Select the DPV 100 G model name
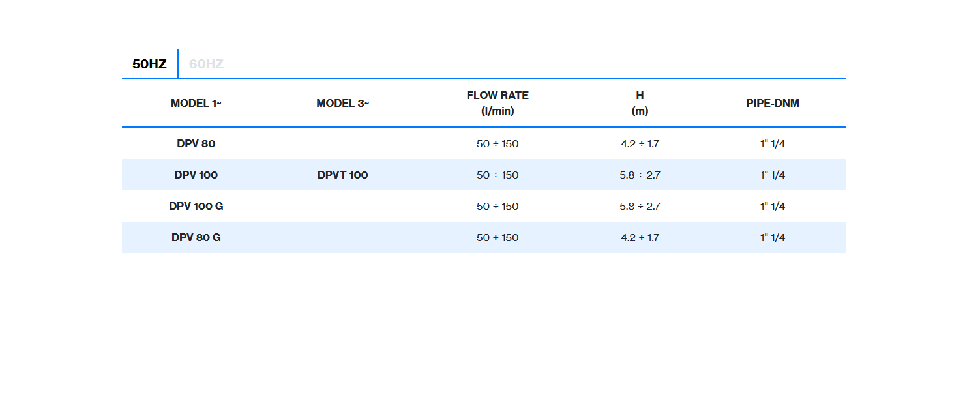The image size is (980, 402). click(x=196, y=206)
